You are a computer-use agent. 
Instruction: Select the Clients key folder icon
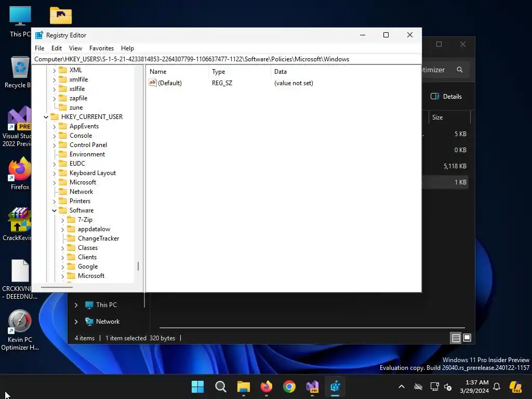click(71, 257)
